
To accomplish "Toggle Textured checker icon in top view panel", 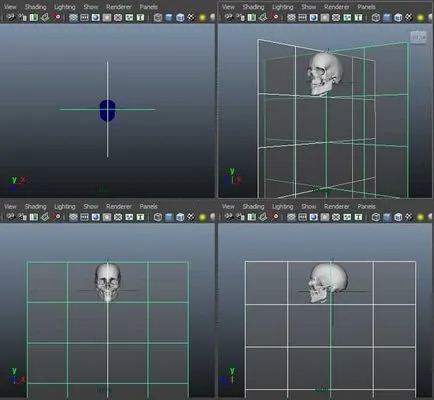I will 191,17.
